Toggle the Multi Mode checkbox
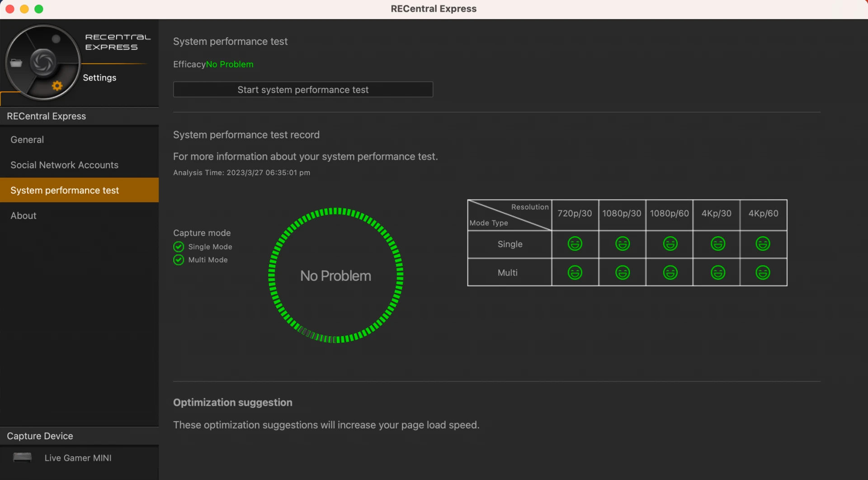The height and width of the screenshot is (480, 868). tap(179, 260)
